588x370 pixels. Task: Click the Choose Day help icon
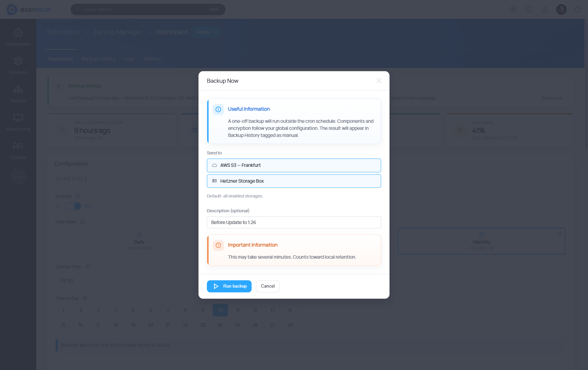tap(85, 298)
